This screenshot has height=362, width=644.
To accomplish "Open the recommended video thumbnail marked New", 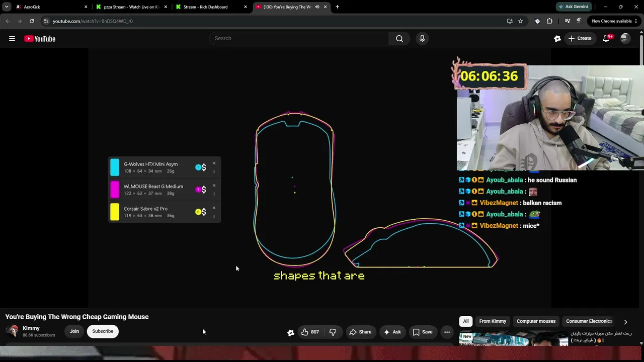I will 514,339.
